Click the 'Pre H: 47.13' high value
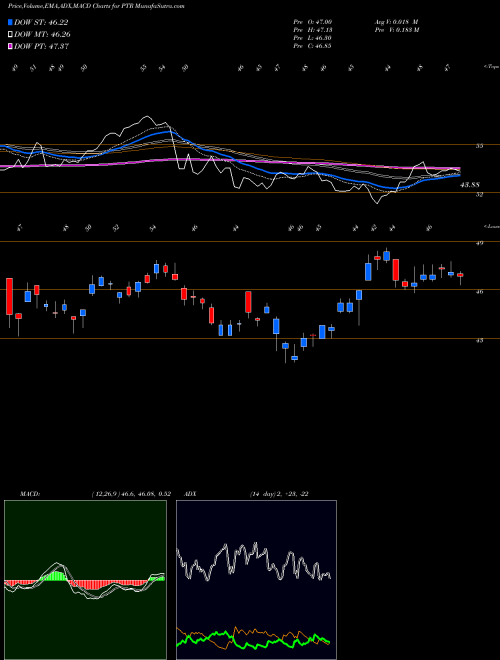Screen dimensions: 500x660 coord(312,30)
